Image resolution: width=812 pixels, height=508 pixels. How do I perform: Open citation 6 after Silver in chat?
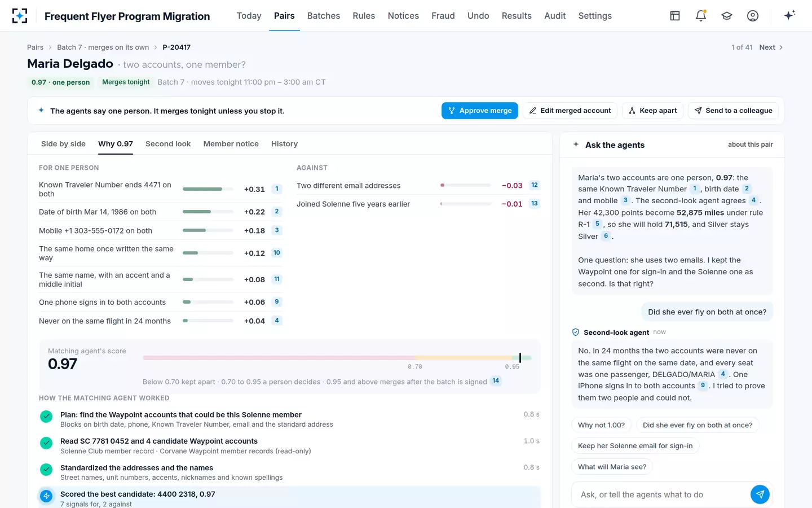tap(606, 236)
